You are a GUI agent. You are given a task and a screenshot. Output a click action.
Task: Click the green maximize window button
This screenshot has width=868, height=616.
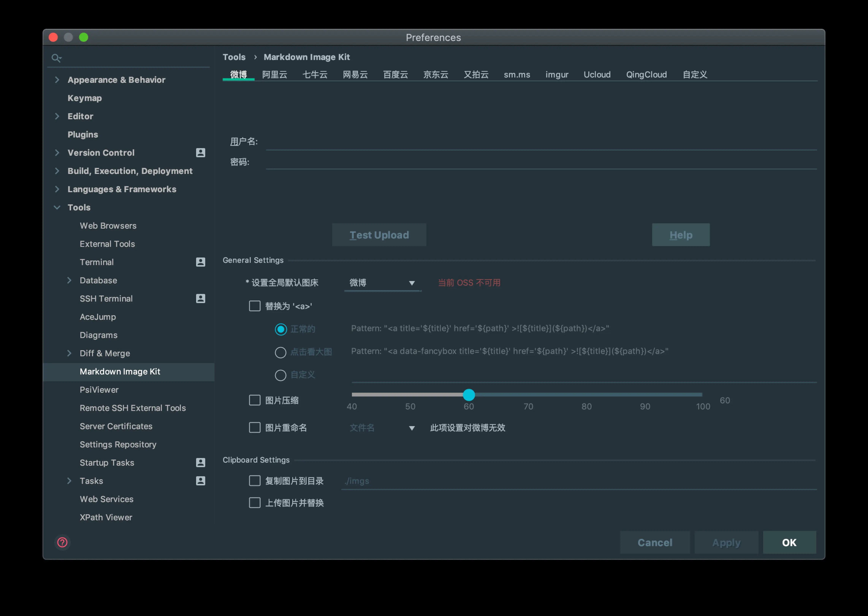(x=83, y=37)
